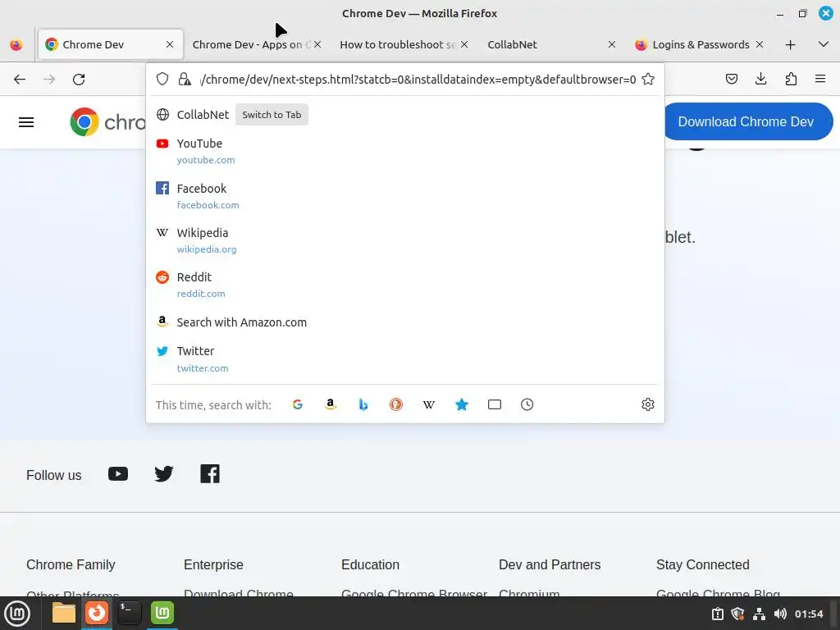List all tabs dropdown
Screen dimensions: 840x630
tap(824, 44)
